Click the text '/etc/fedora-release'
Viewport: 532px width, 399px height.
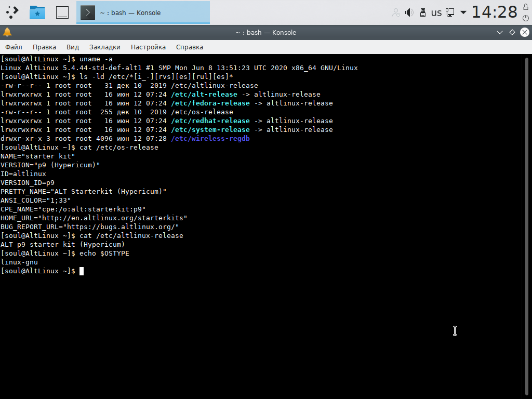tap(210, 103)
